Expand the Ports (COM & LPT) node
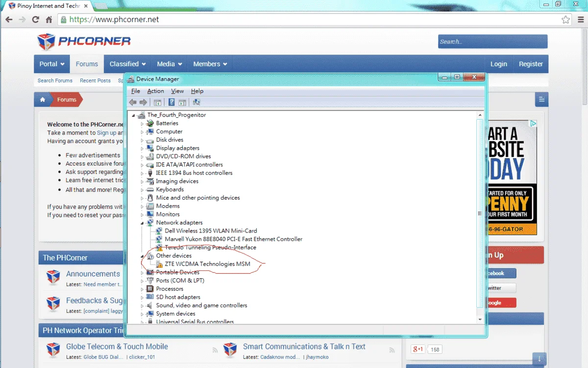 click(x=143, y=281)
